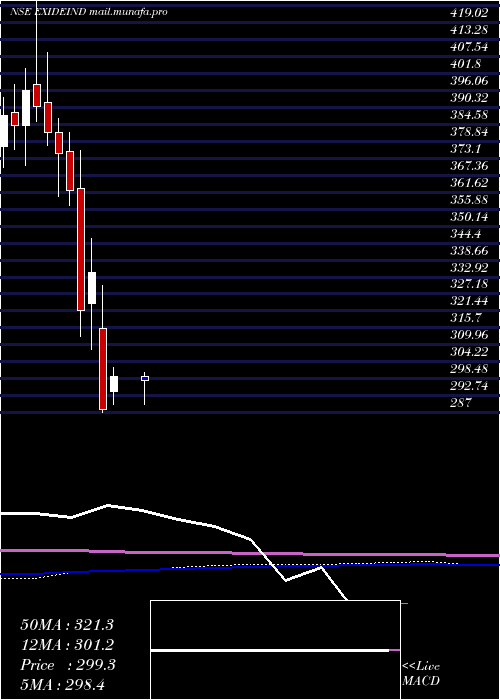Click the 367.36 price axis label
This screenshot has height=700, width=500.
[469, 166]
